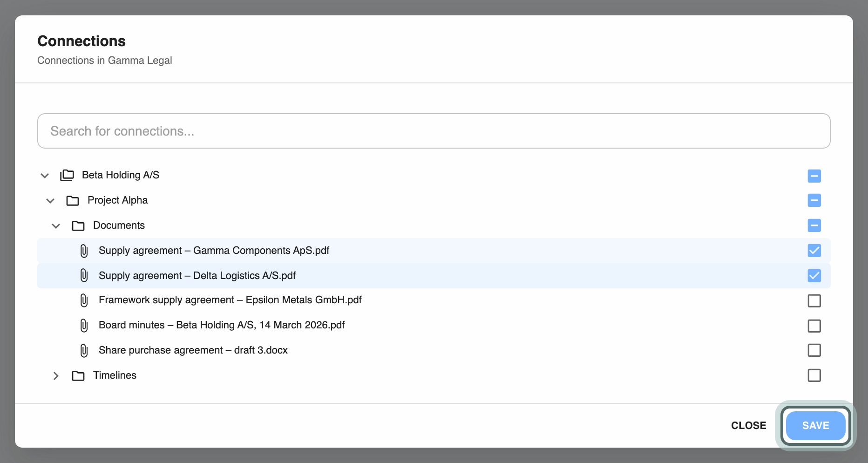868x463 pixels.
Task: Toggle the Beta Holding A/S checkbox
Action: click(814, 176)
